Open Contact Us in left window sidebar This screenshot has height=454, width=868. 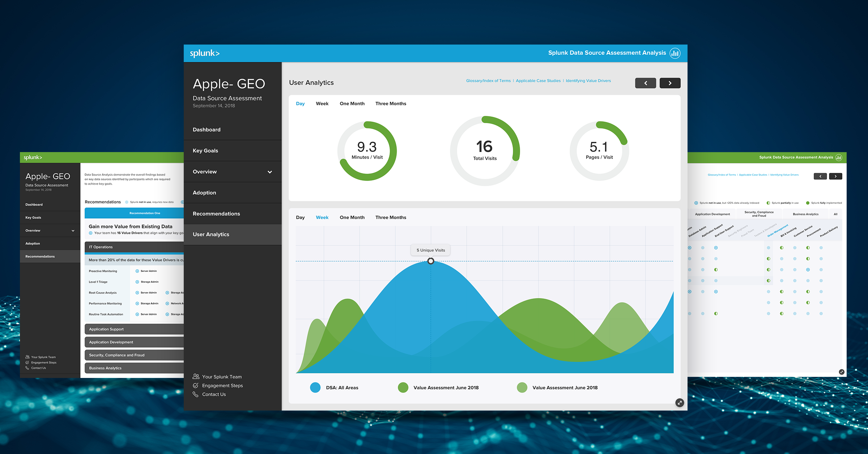35,368
